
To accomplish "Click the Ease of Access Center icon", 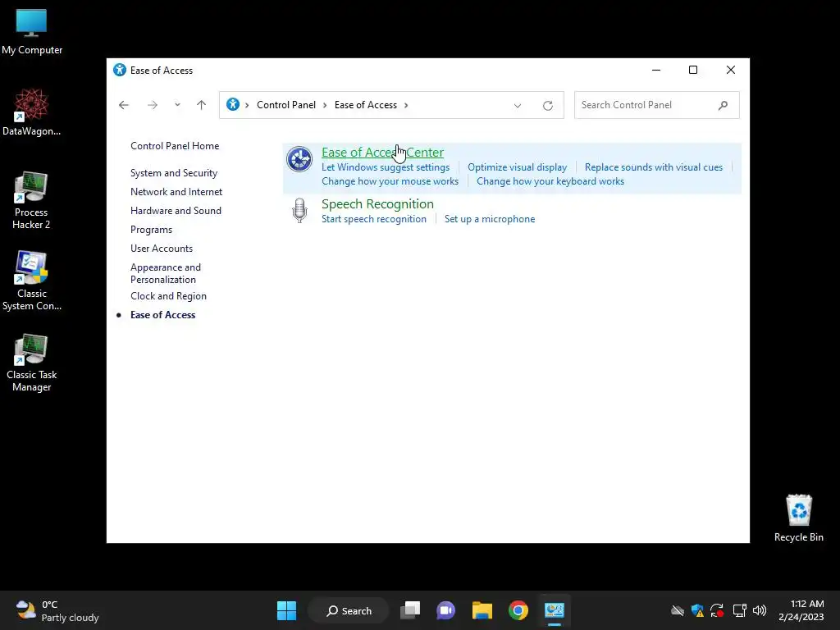I will click(299, 159).
